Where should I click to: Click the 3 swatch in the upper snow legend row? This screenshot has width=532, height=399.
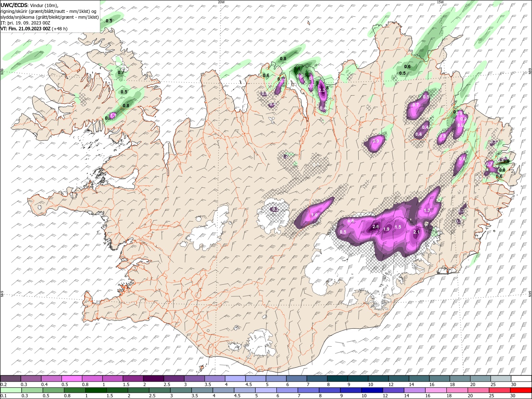(194, 379)
